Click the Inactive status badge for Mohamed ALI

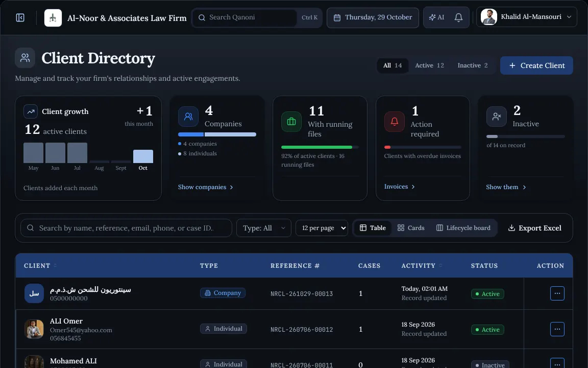tap(490, 364)
